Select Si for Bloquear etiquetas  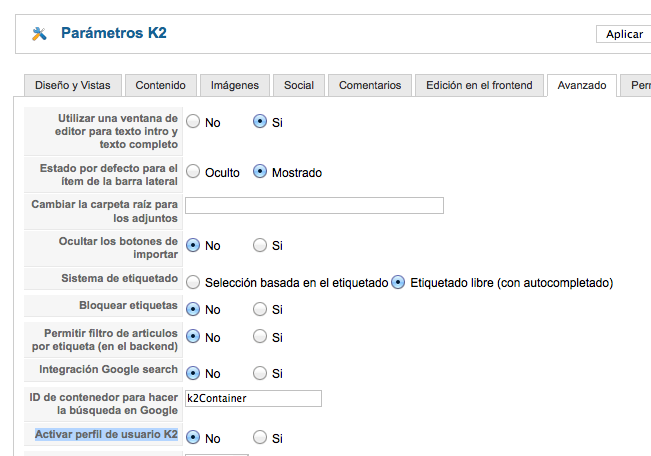click(x=260, y=309)
